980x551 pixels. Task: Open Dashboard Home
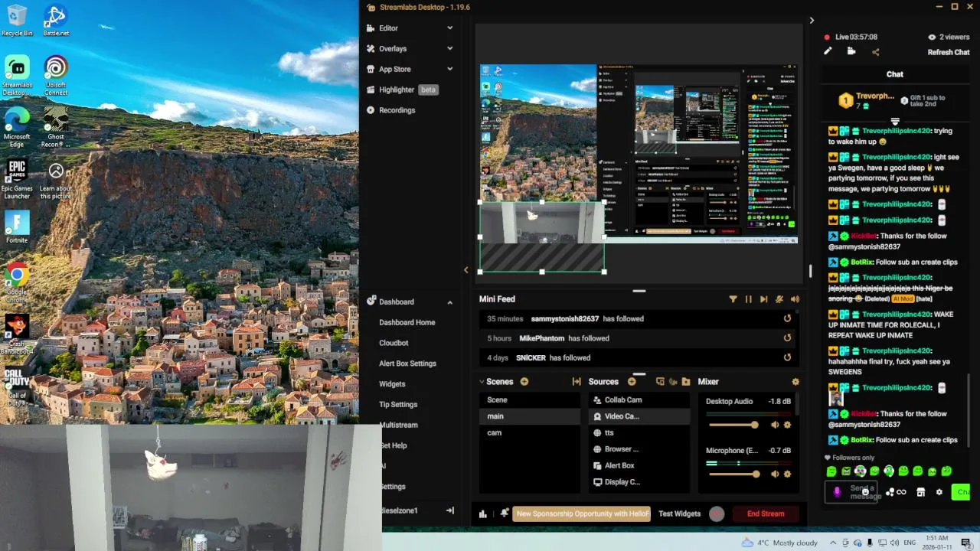(407, 322)
